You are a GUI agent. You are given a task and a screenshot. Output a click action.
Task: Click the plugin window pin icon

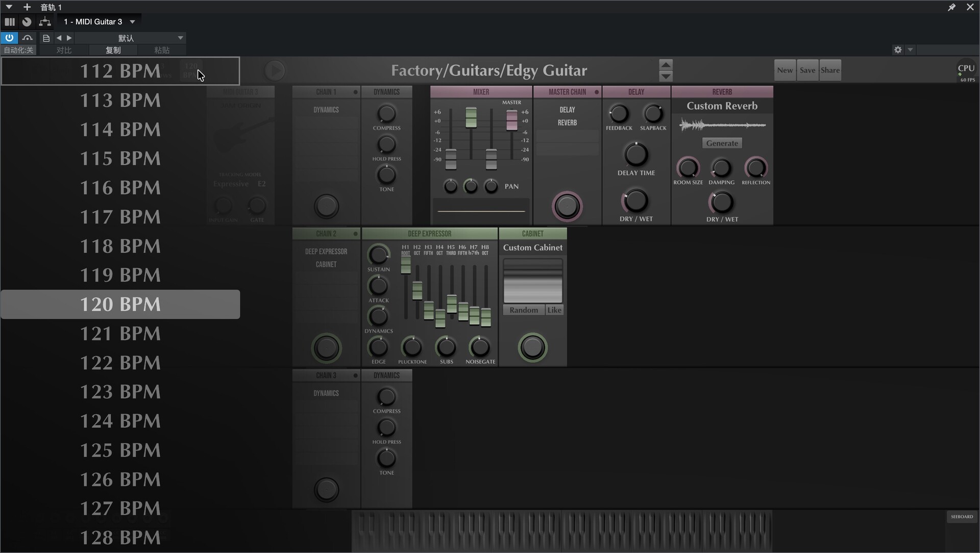click(x=951, y=7)
